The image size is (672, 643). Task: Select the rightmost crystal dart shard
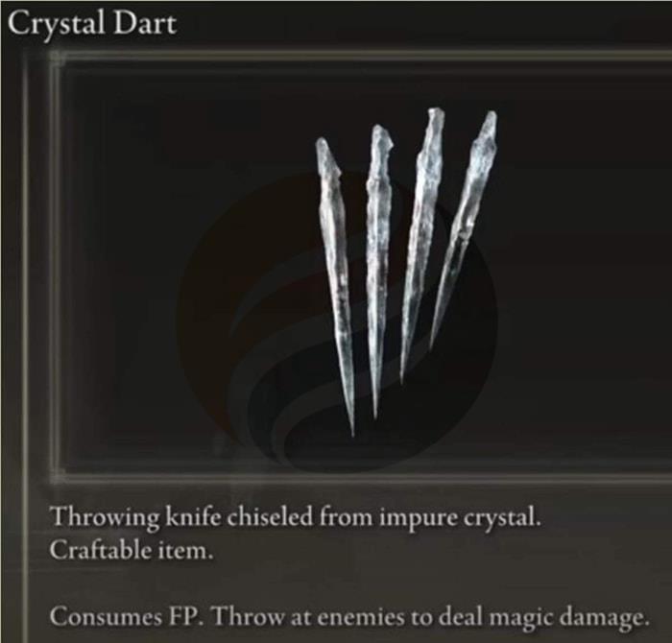[465, 227]
